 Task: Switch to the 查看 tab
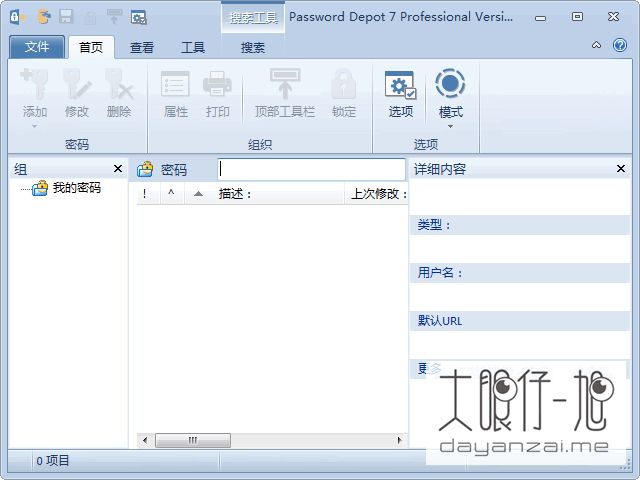pos(142,48)
